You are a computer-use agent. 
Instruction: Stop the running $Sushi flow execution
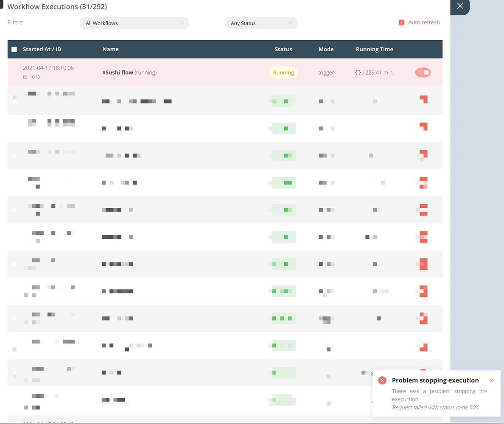point(423,73)
